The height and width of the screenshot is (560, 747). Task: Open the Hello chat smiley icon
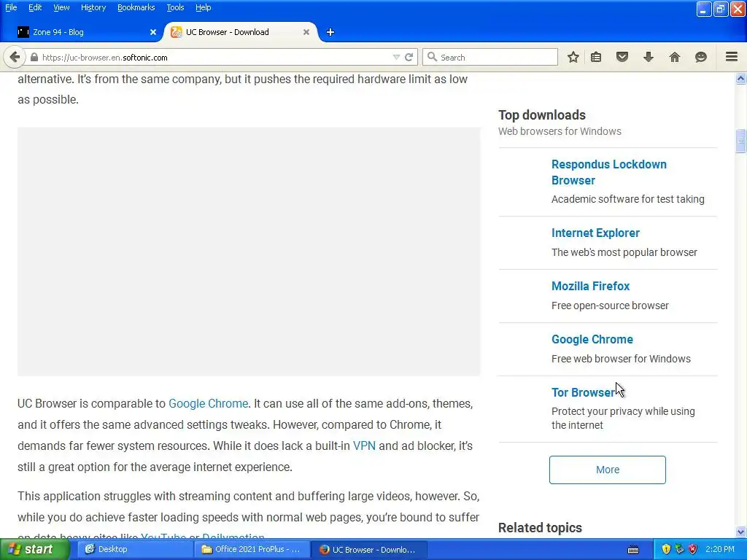[x=701, y=57]
